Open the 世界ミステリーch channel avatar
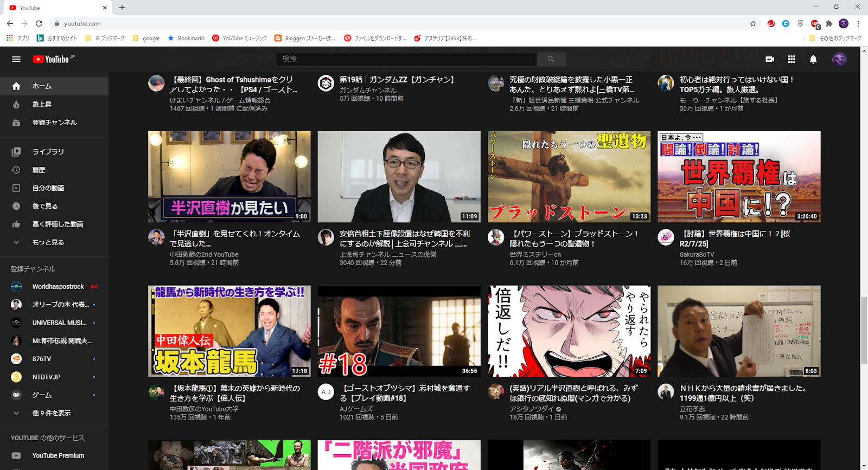 pos(496,237)
